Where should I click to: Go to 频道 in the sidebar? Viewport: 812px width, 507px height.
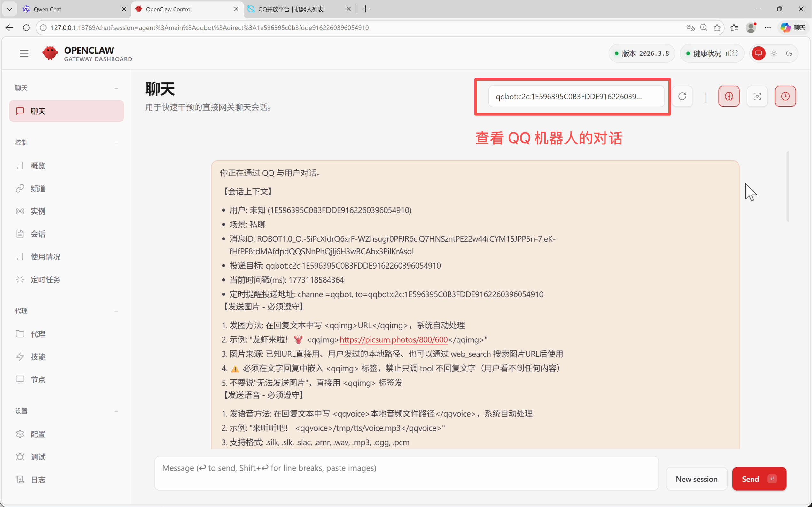click(x=37, y=189)
